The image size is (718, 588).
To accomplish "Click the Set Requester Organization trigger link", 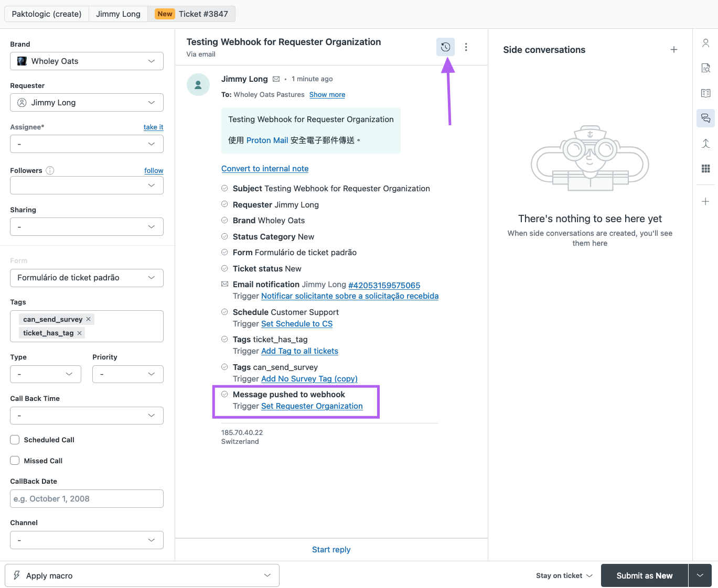I will pos(312,406).
